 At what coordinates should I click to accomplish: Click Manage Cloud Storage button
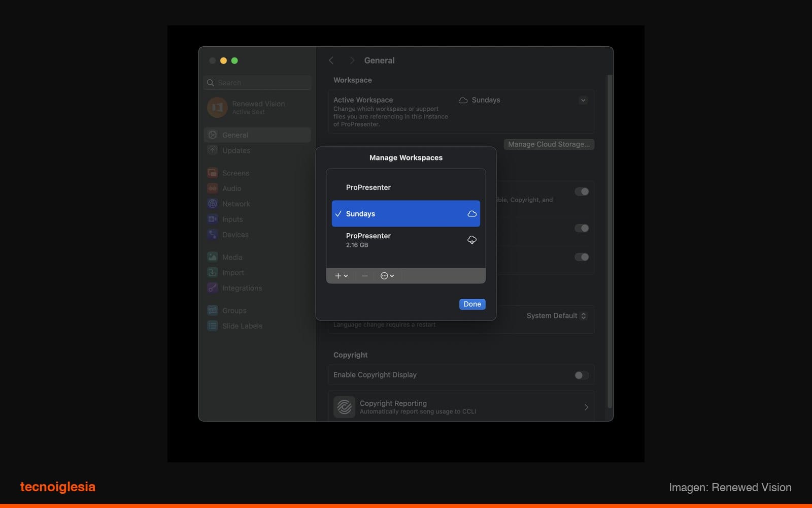549,144
